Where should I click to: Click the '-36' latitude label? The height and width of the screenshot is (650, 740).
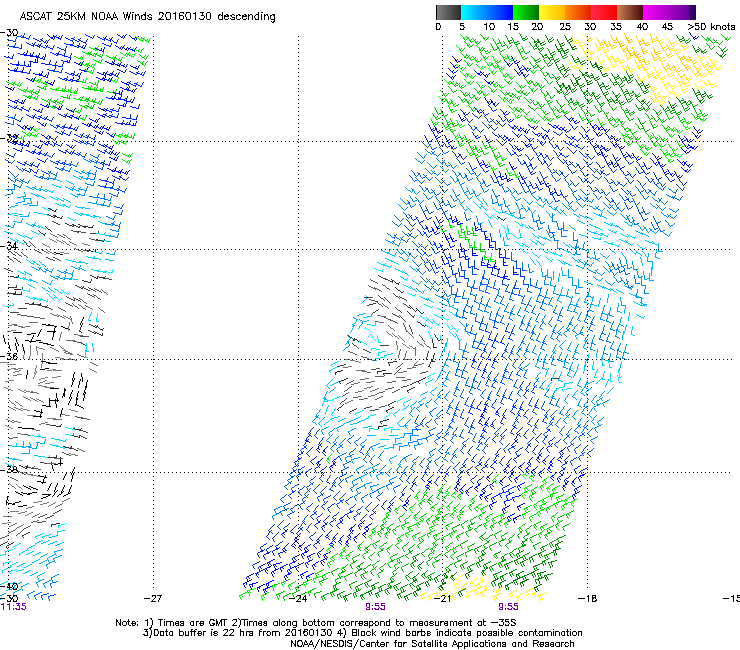click(x=10, y=356)
